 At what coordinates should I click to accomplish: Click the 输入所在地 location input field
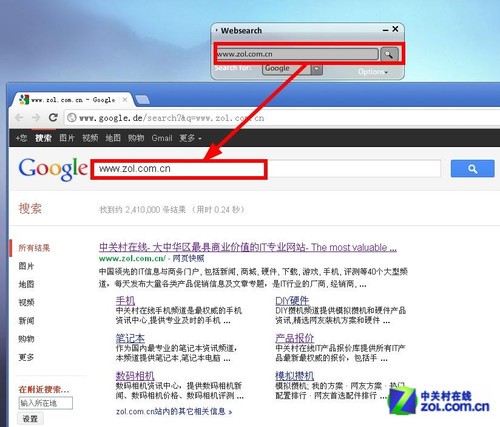46,403
